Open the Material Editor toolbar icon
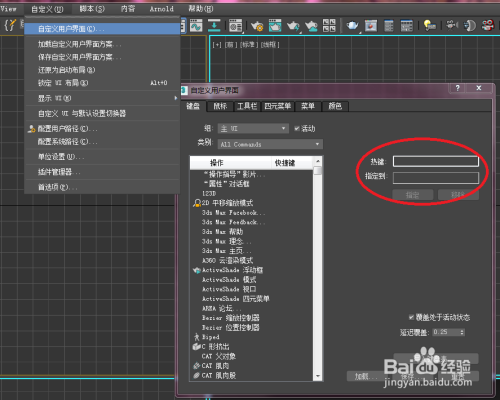The width and height of the screenshot is (500, 400). (x=235, y=26)
